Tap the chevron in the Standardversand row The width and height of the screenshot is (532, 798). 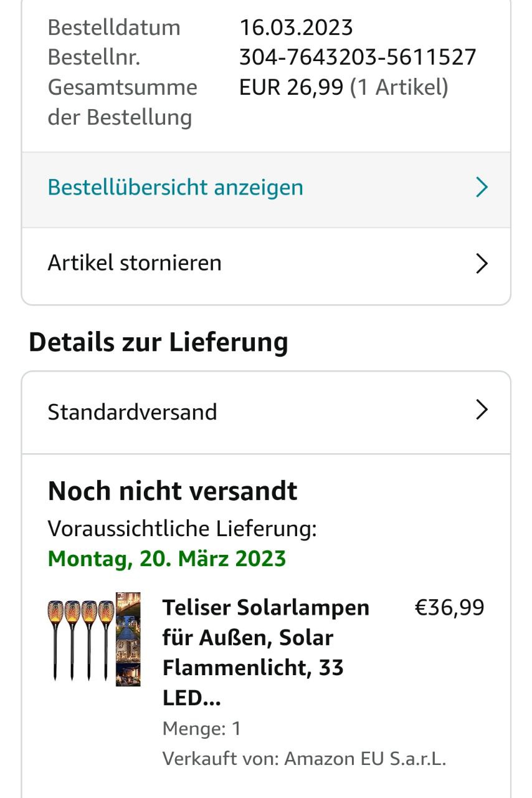[482, 410]
